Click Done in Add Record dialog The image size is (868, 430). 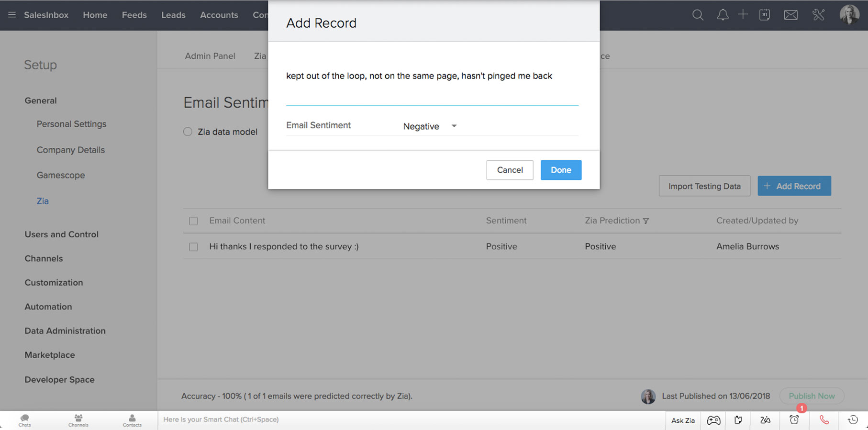561,170
